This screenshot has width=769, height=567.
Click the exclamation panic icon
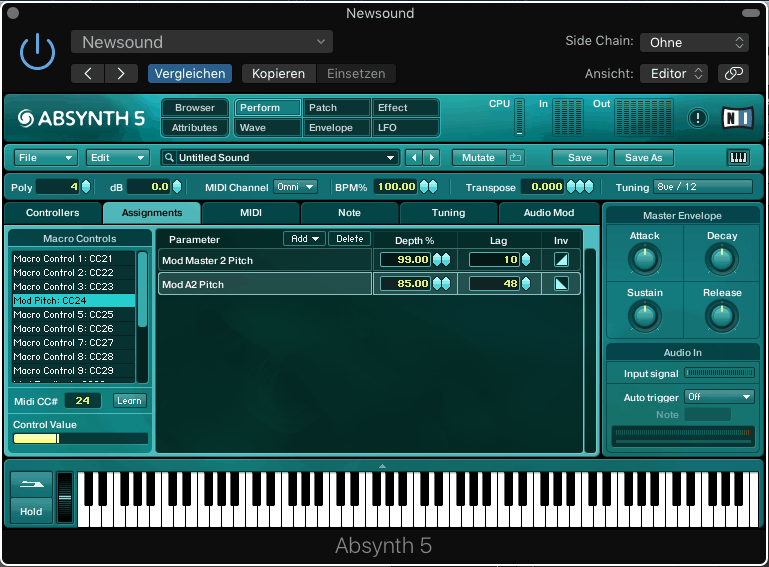point(697,118)
